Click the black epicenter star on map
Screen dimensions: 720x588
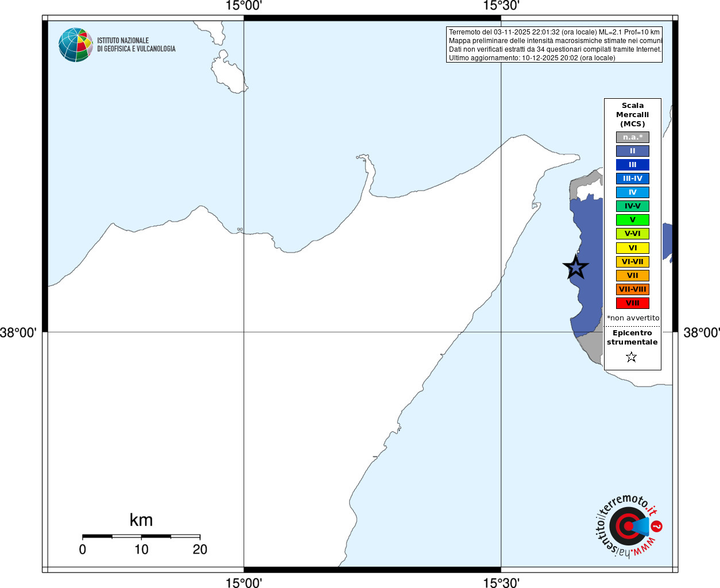click(575, 267)
